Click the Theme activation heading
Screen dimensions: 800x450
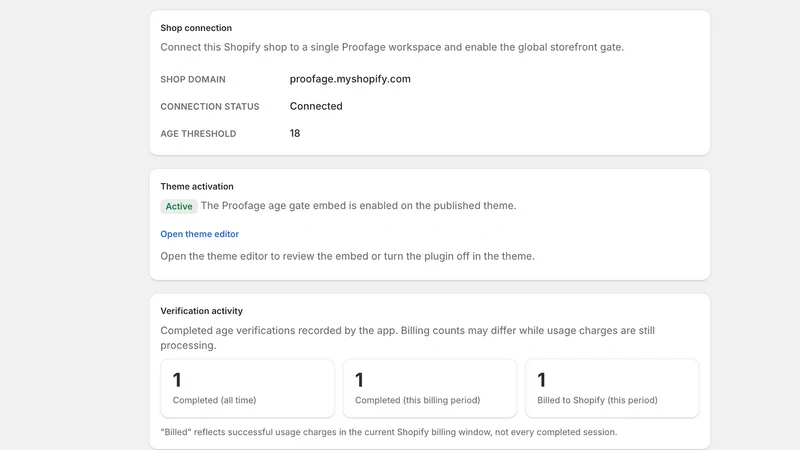197,186
